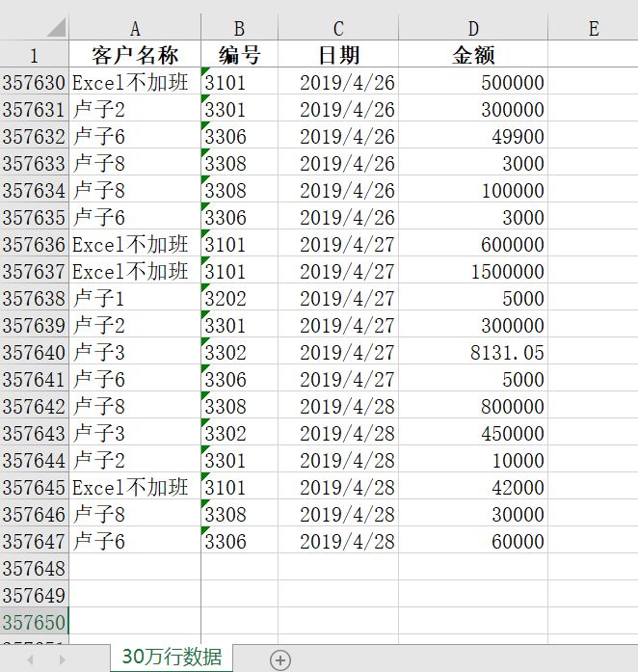The image size is (638, 672).
Task: Select row header 357648
Action: 34,568
